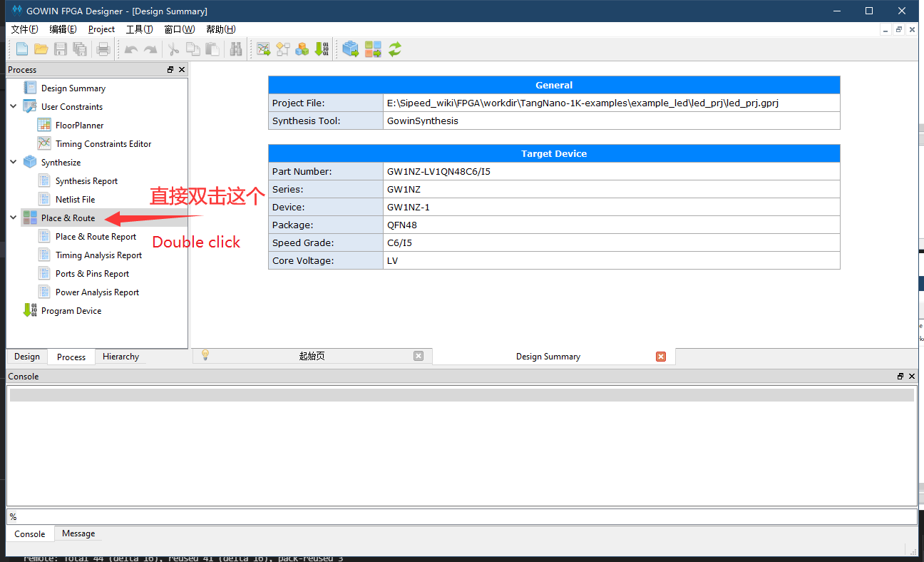Open the 帮助(H) menu

pyautogui.click(x=221, y=29)
